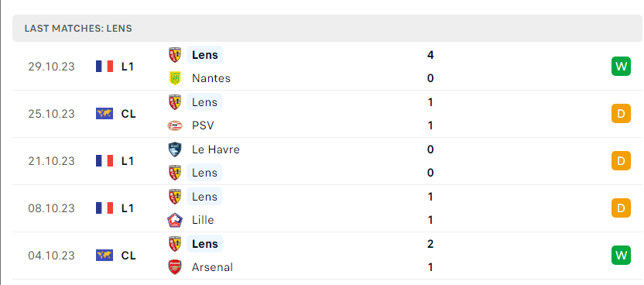Click the orange D badge for PSV match
Image resolution: width=644 pixels, height=285 pixels.
point(621,113)
